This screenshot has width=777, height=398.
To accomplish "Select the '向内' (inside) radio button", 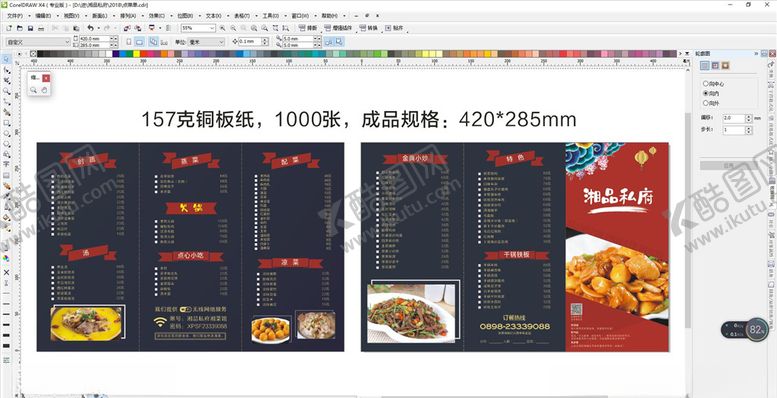I will 705,93.
